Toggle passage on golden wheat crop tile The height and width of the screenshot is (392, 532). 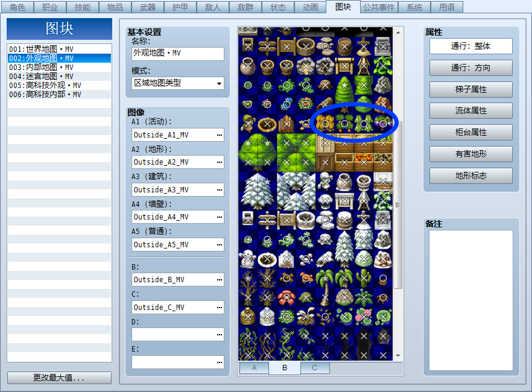click(x=325, y=124)
